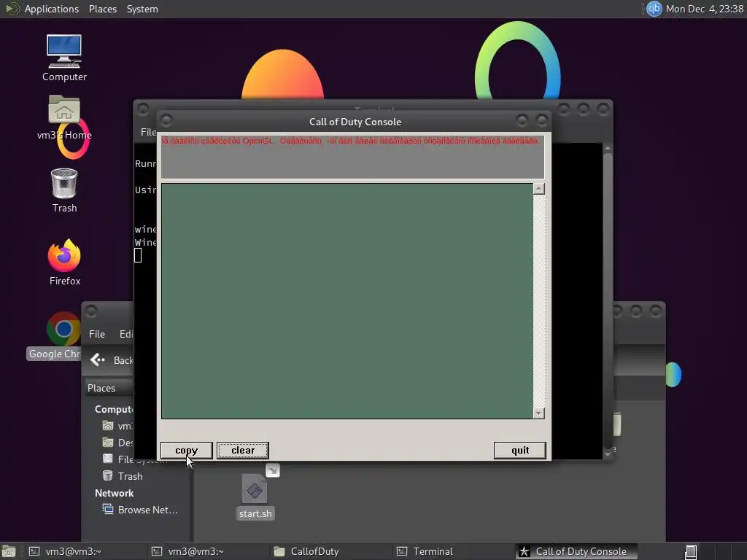This screenshot has width=747, height=560.
Task: Open Places dropdown in file manager sidebar
Action: click(x=109, y=388)
